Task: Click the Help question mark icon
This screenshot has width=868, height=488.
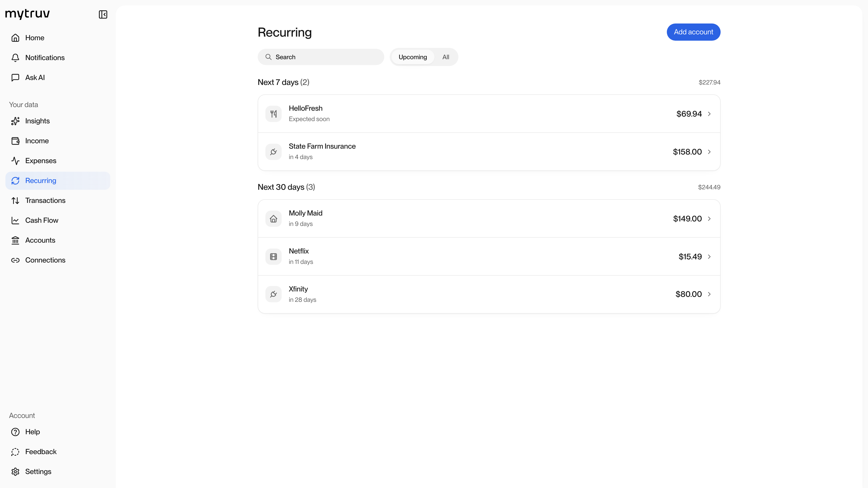Action: point(15,432)
